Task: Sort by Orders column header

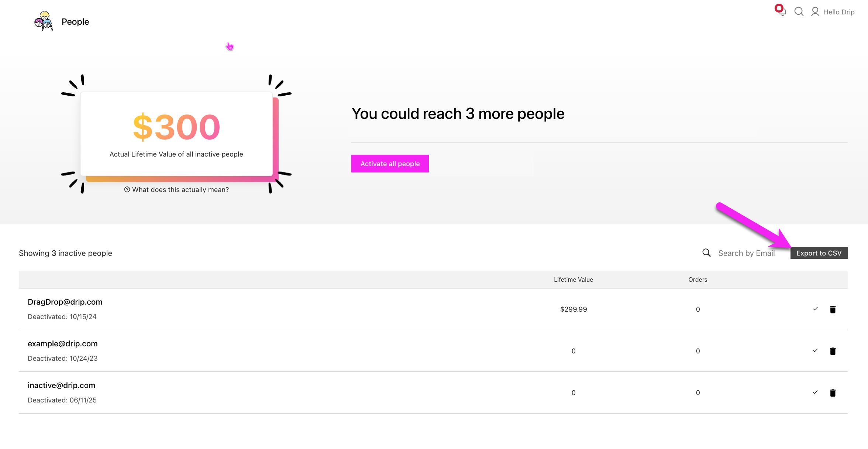Action: pyautogui.click(x=697, y=280)
